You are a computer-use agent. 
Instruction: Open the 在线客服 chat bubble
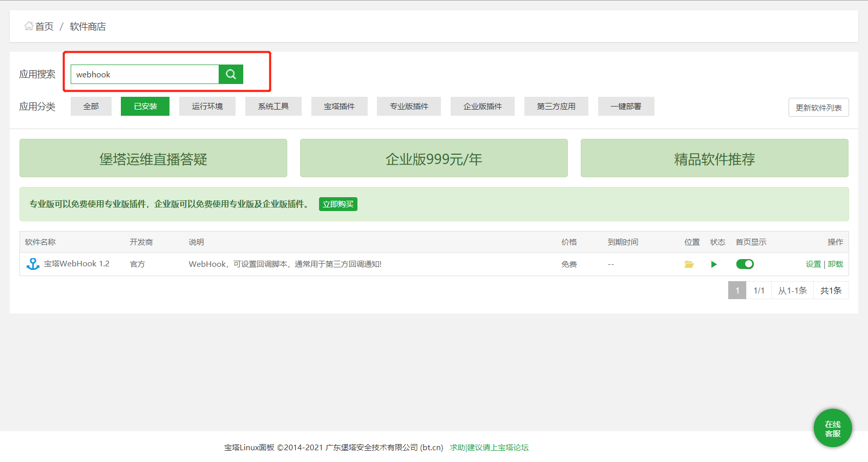coord(833,428)
